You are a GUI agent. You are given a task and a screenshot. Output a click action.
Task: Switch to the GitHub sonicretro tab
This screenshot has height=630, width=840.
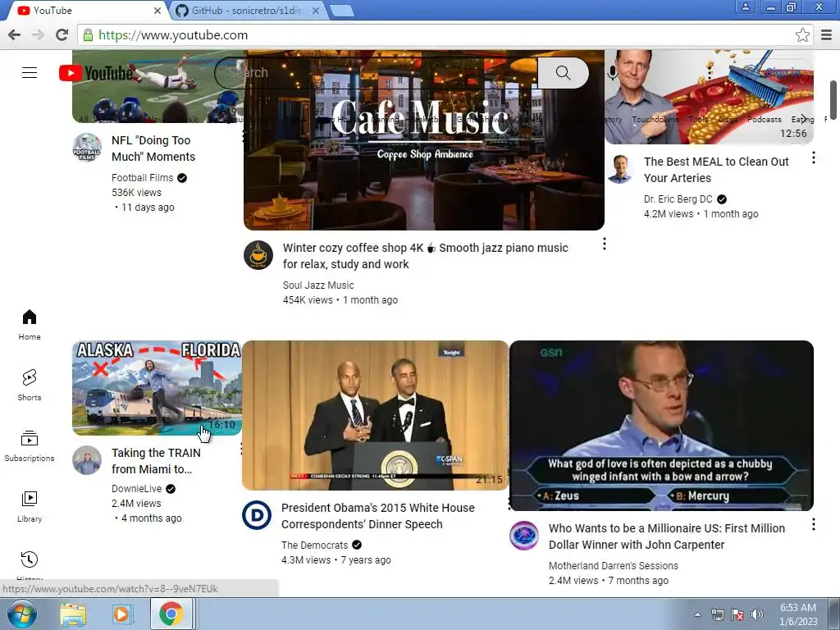(x=246, y=10)
